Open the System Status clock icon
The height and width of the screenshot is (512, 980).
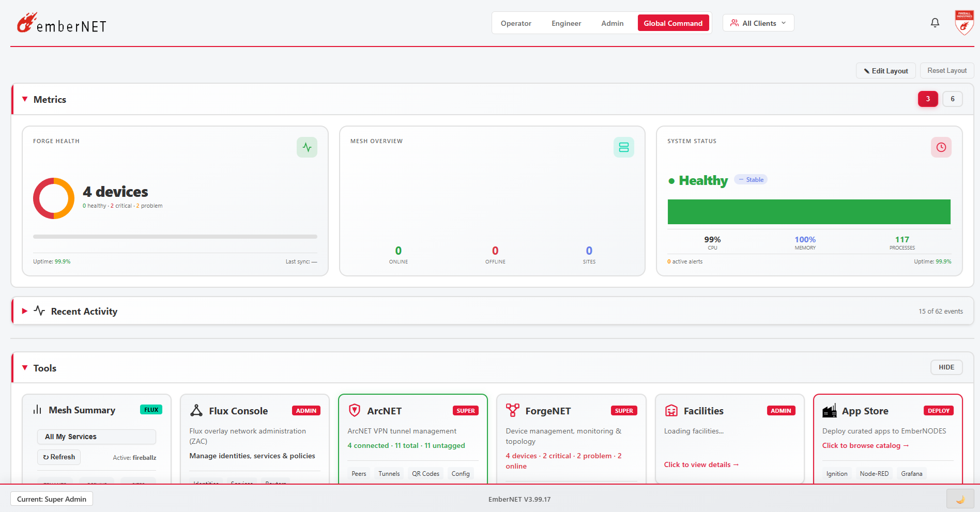pyautogui.click(x=941, y=147)
